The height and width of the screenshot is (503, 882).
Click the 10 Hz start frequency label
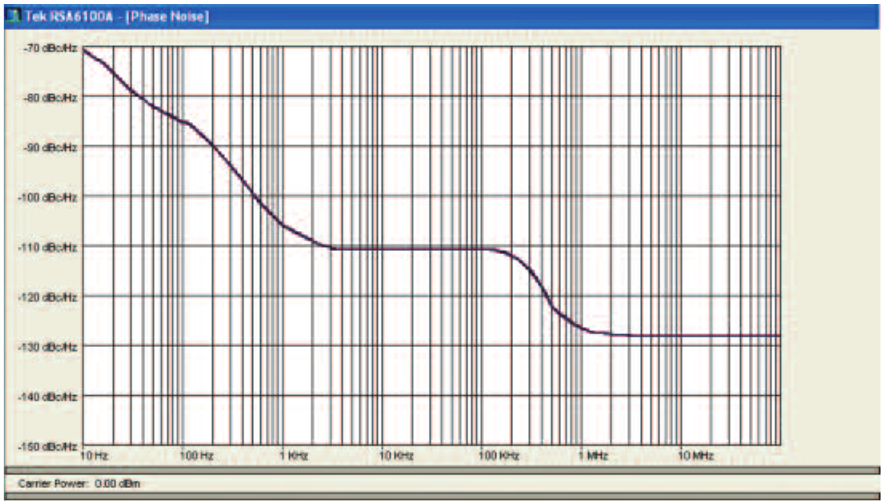tap(94, 456)
